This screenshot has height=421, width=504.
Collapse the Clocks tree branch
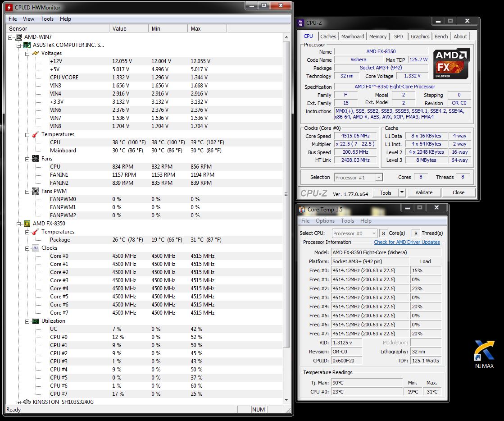(x=27, y=248)
